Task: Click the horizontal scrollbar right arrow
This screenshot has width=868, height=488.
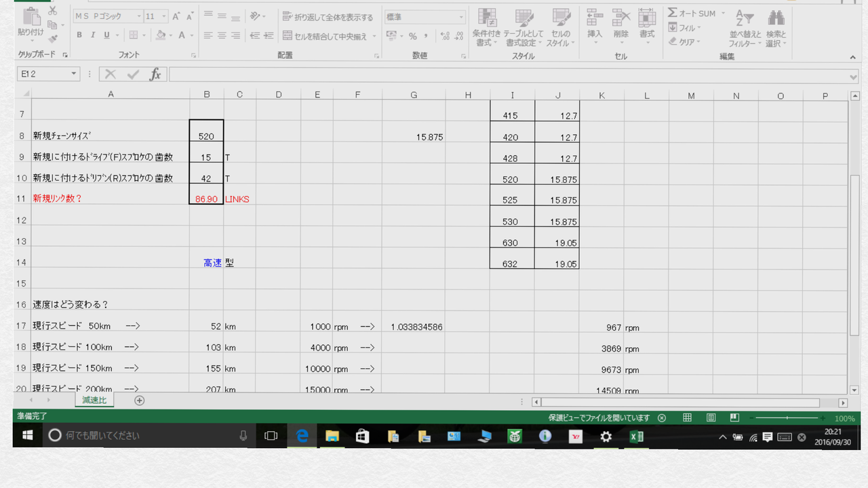Action: [x=843, y=403]
